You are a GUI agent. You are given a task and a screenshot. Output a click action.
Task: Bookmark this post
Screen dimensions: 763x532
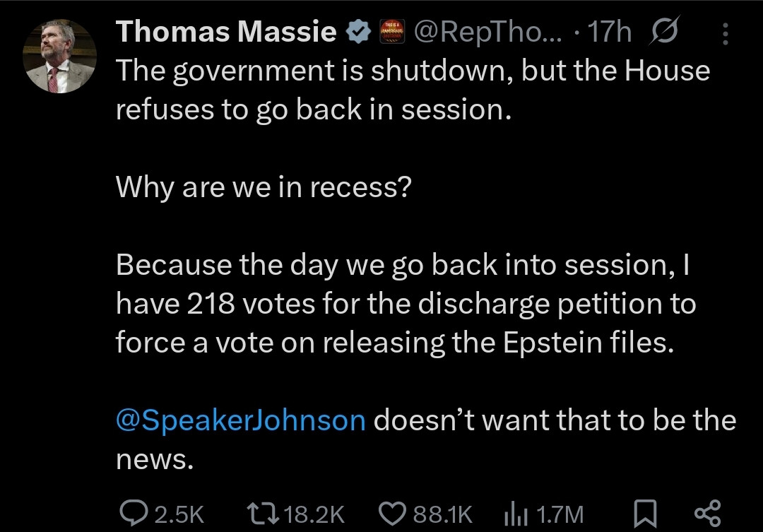[x=642, y=512]
